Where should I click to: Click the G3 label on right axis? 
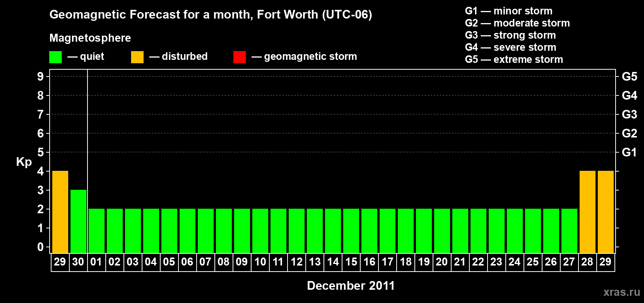(630, 114)
